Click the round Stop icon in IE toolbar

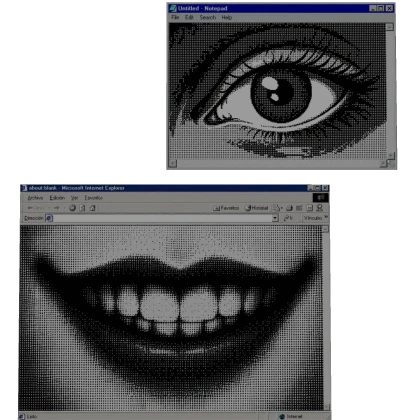pos(72,208)
